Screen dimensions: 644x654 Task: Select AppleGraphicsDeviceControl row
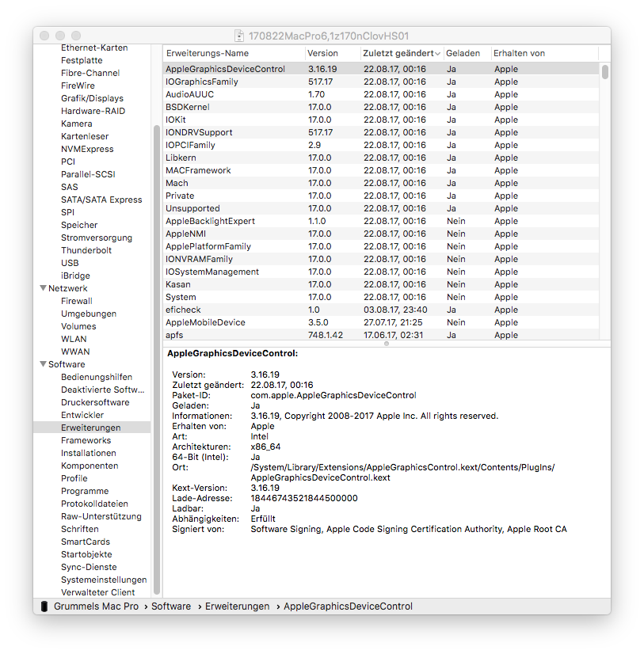[x=381, y=69]
